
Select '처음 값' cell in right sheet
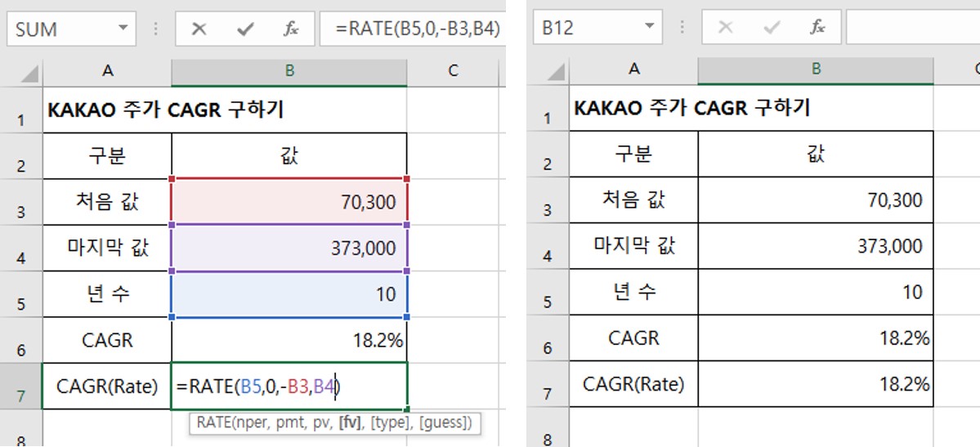[x=633, y=201]
